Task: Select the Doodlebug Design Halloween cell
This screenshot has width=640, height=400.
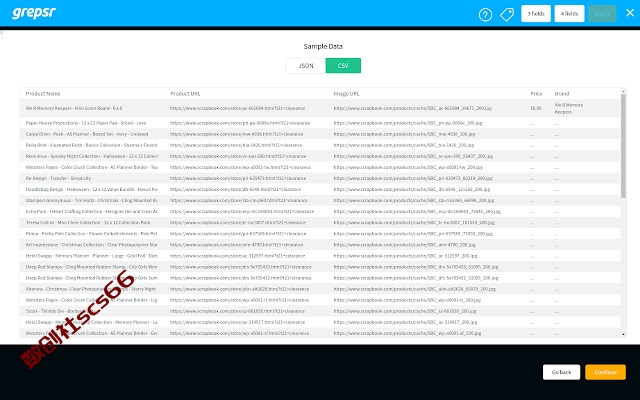Action: [91, 189]
